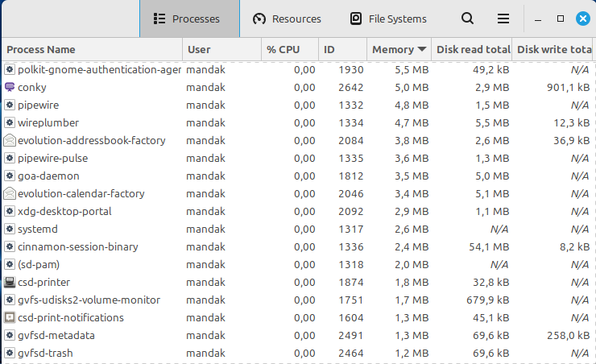Select the csd-printer process name
The width and height of the screenshot is (596, 364).
[x=44, y=283]
